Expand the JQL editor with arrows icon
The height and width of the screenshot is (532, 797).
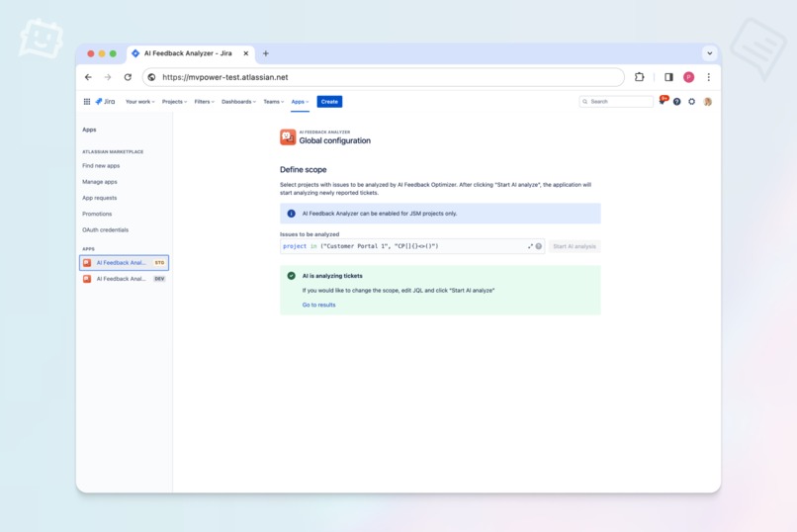point(530,246)
